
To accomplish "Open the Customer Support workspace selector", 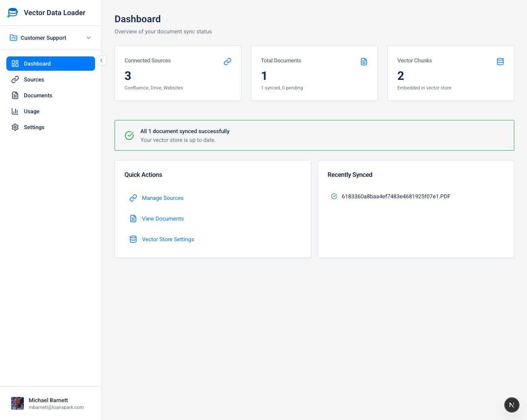I will coord(44,37).
